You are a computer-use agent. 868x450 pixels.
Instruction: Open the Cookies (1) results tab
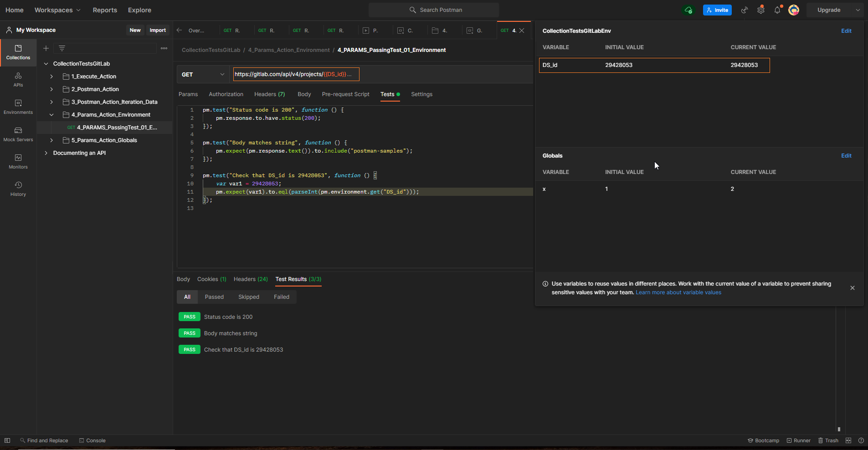coord(211,279)
